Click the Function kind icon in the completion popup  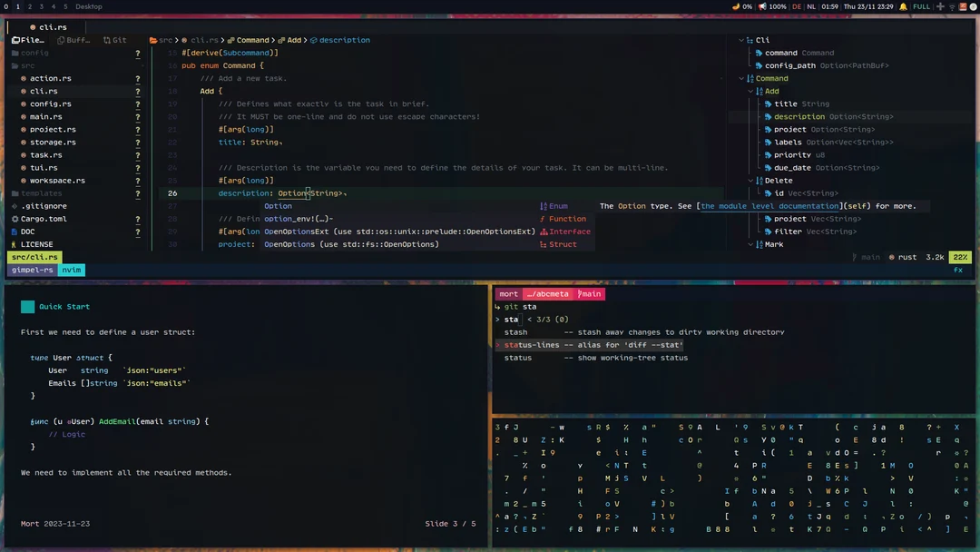[x=543, y=219]
